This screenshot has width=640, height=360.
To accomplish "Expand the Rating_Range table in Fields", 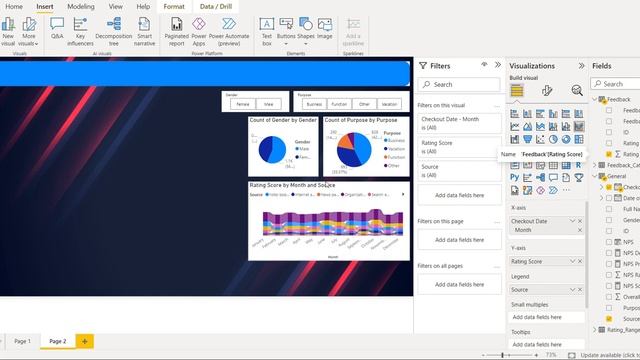I will click(594, 329).
